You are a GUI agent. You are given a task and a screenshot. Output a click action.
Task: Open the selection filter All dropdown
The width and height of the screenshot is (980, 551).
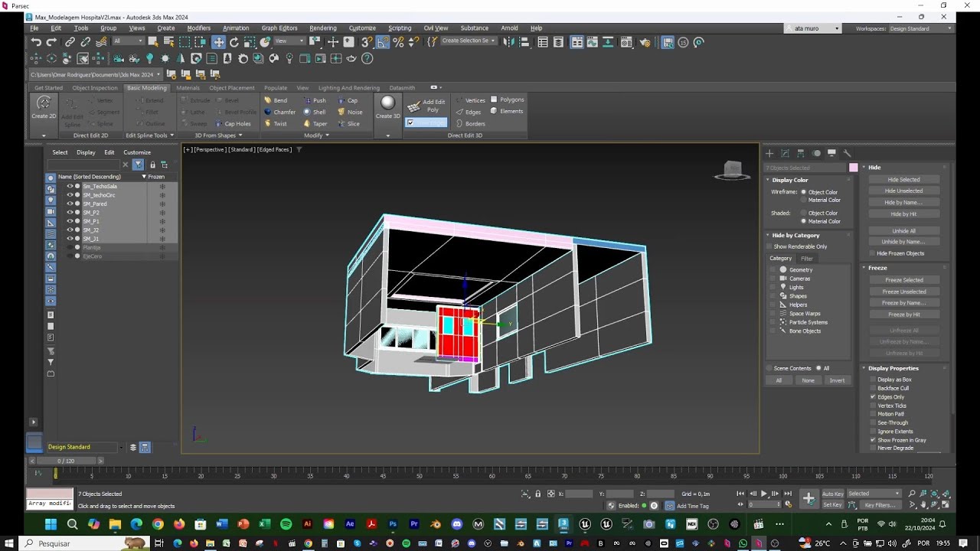point(127,41)
